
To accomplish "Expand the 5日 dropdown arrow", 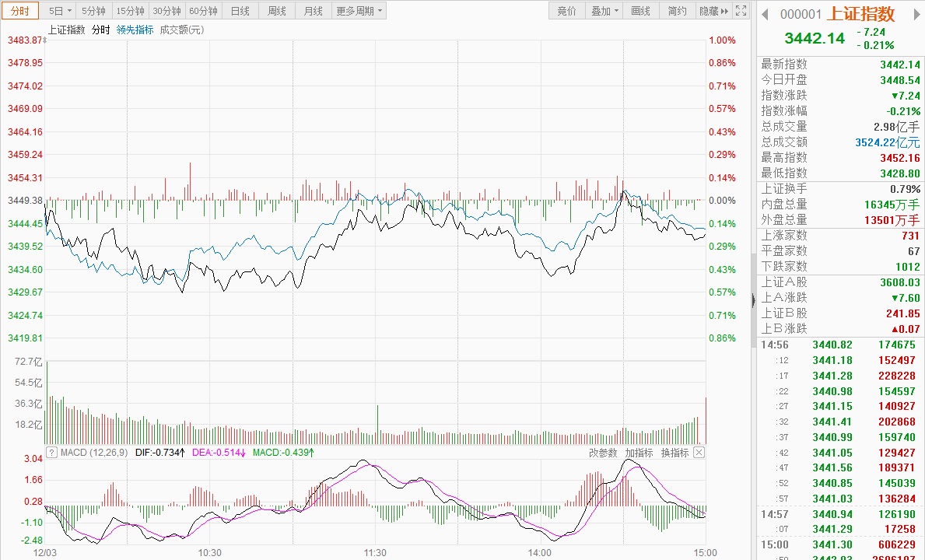I will (69, 11).
